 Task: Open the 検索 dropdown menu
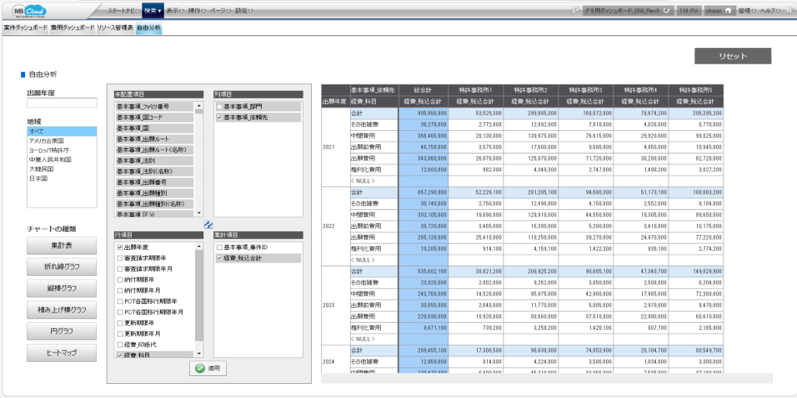(x=153, y=10)
